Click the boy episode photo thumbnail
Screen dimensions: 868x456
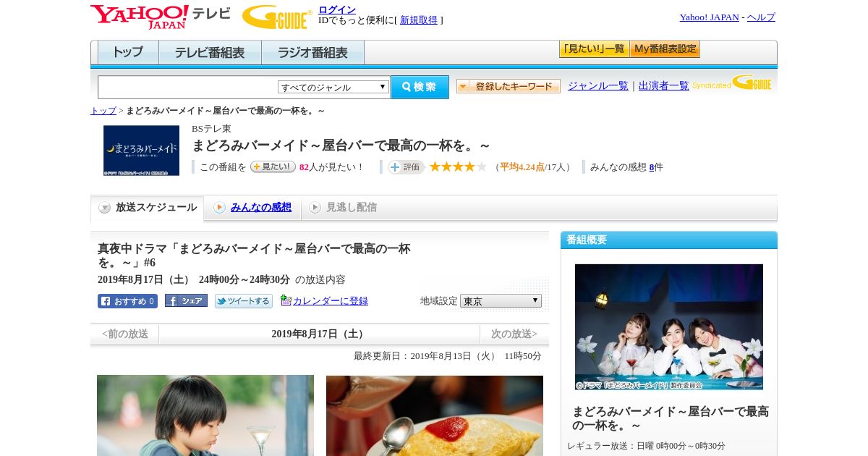(x=205, y=415)
